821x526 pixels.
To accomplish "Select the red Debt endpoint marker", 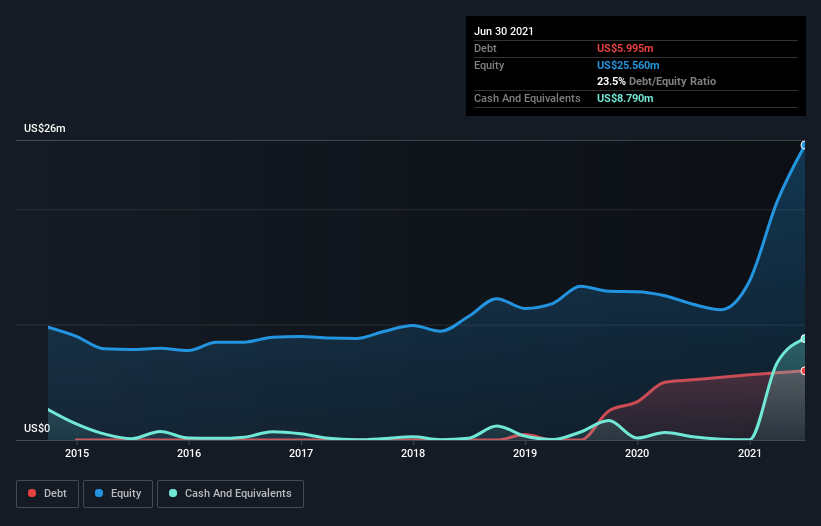I will 805,371.
